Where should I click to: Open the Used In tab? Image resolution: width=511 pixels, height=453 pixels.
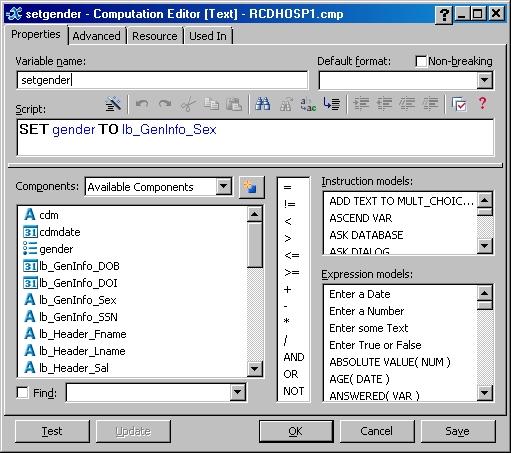click(x=208, y=36)
